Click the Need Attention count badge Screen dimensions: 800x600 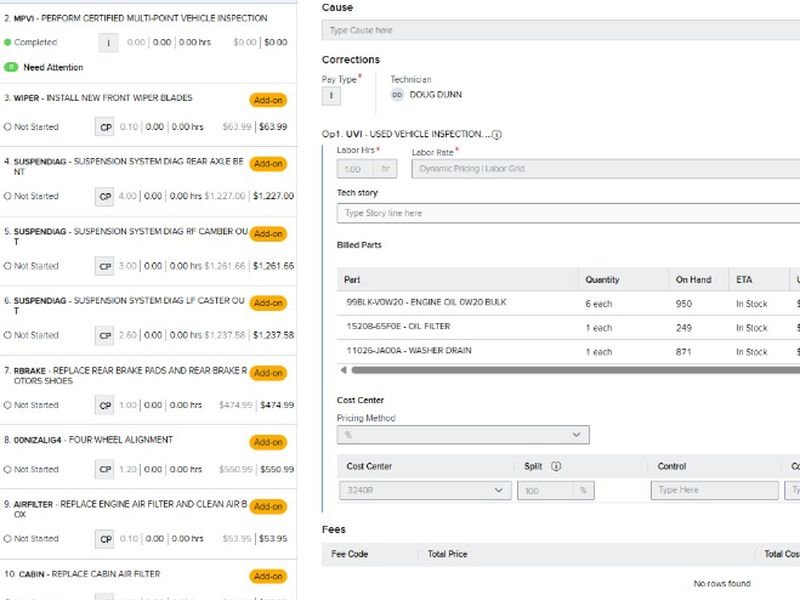tap(11, 68)
